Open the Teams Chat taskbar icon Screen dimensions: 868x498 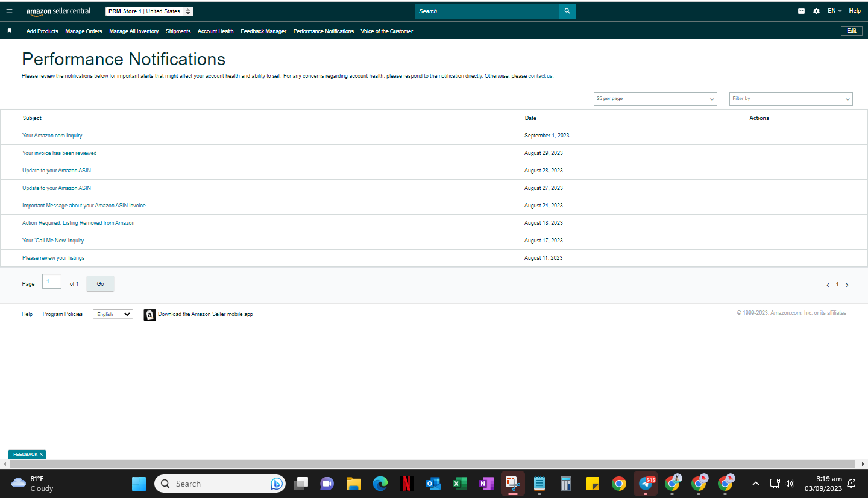click(327, 484)
